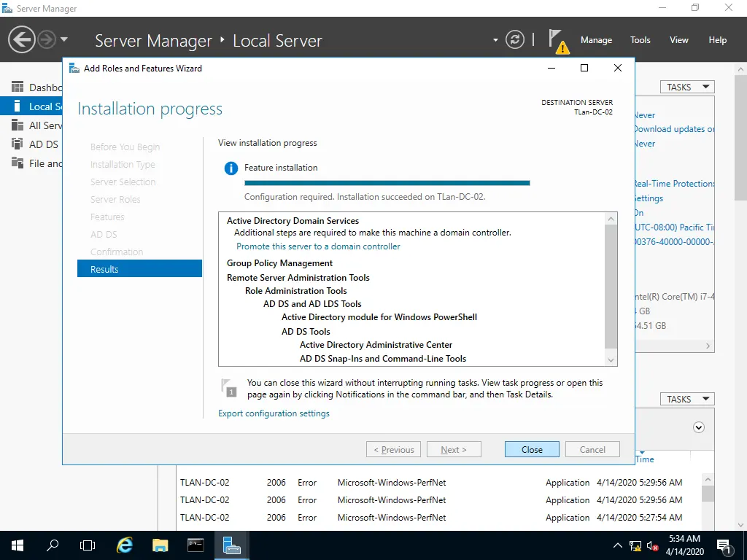Click the UTC-08:00 Pacific Time link
Screen dimensions: 747x560
click(x=674, y=227)
